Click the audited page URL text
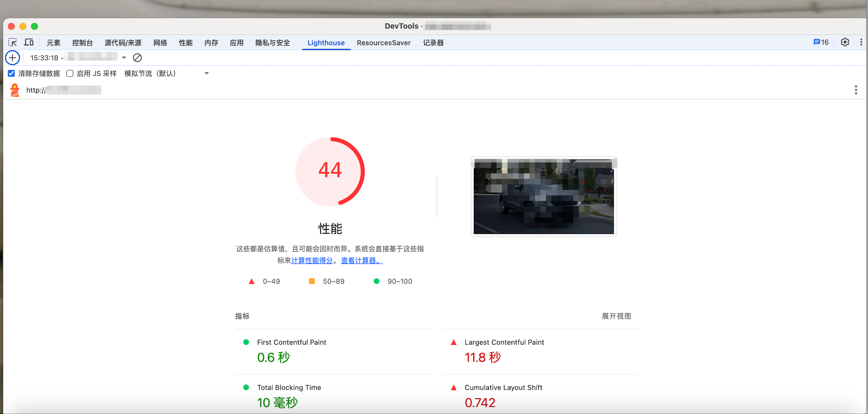The height and width of the screenshot is (414, 868). tap(64, 90)
